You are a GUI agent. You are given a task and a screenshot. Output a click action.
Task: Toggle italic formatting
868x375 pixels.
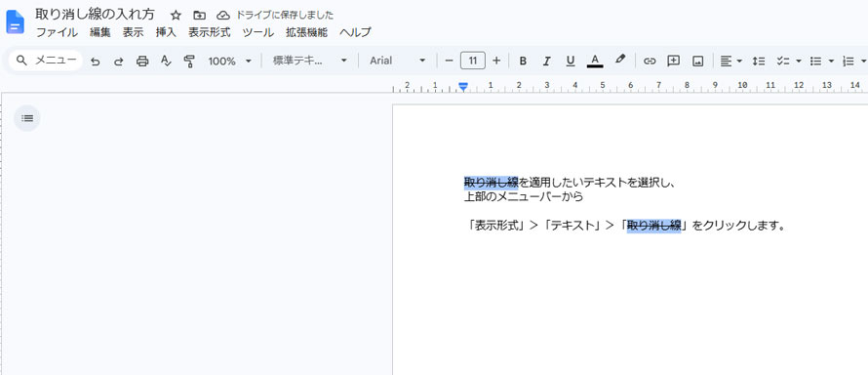click(546, 61)
